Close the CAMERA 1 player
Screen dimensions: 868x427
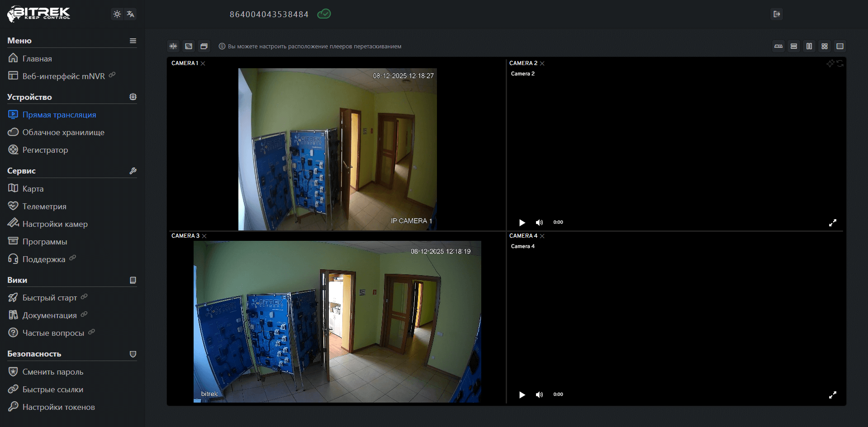click(x=203, y=64)
